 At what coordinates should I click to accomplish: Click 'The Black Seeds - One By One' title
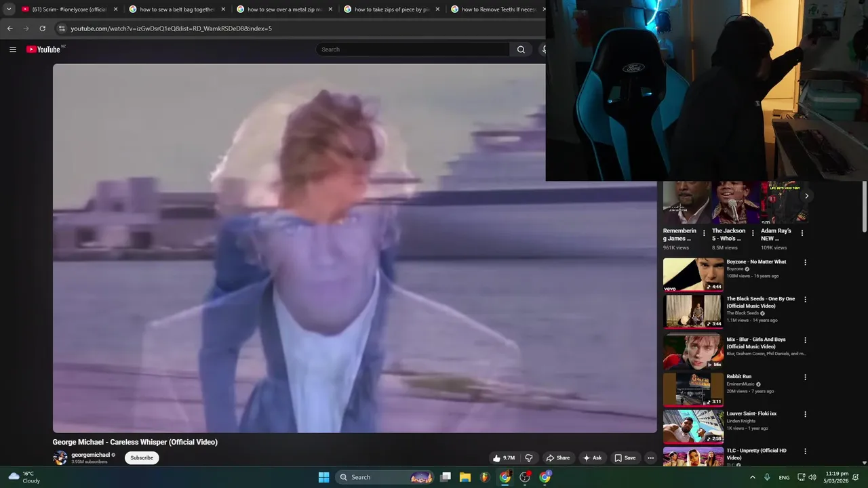tap(760, 302)
